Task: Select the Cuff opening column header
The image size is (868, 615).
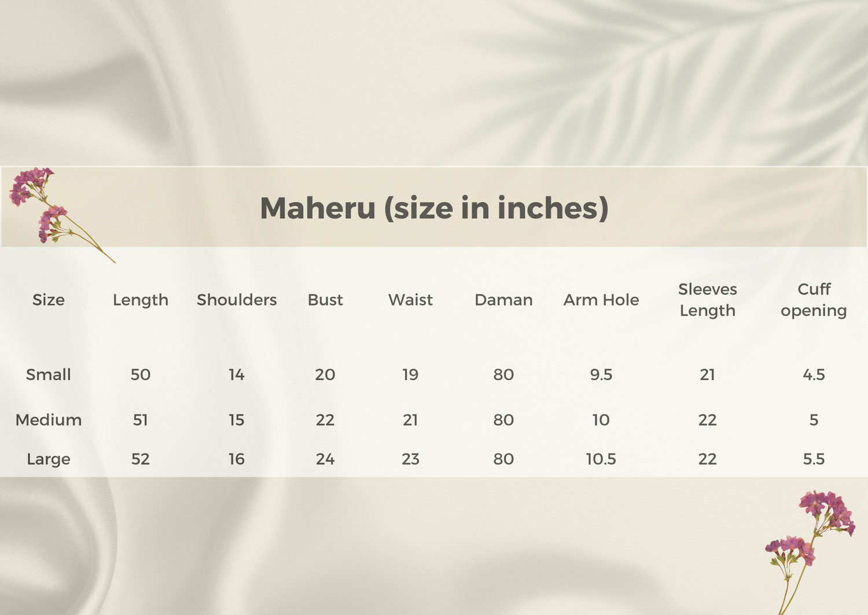Action: (814, 300)
